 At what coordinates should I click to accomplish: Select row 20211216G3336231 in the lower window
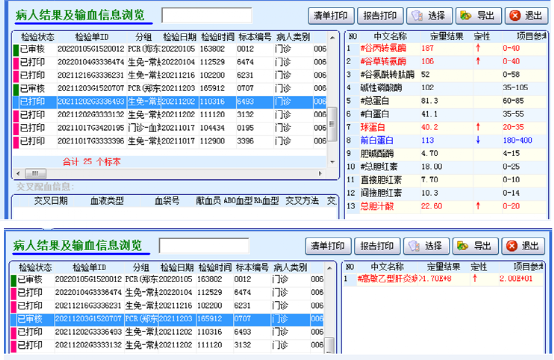(167, 306)
